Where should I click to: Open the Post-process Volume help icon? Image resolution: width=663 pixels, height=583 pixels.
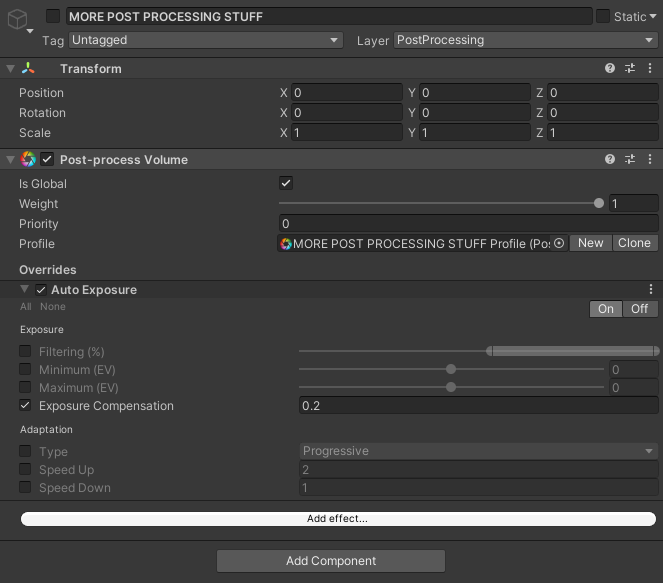(610, 159)
